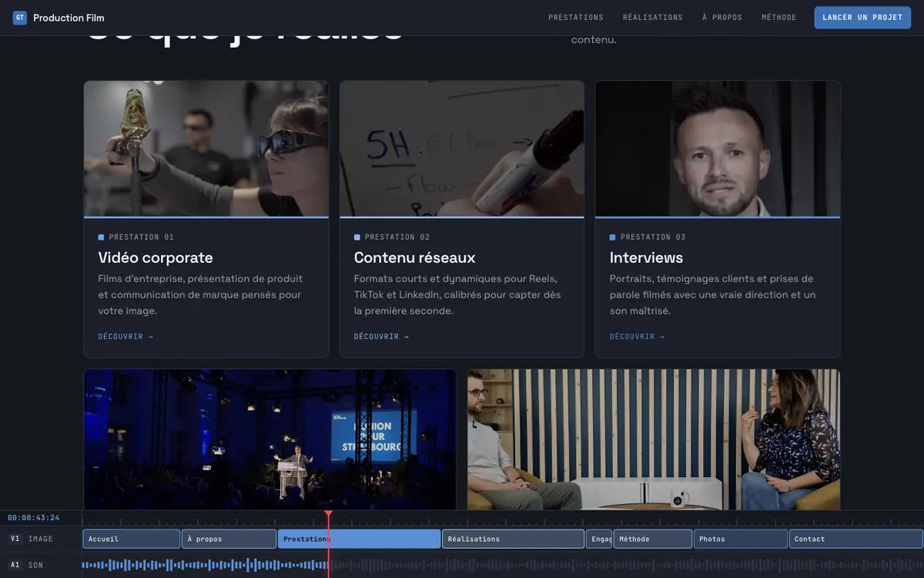
Task: Click the 00:00:43:24 timecode display
Action: 34,518
